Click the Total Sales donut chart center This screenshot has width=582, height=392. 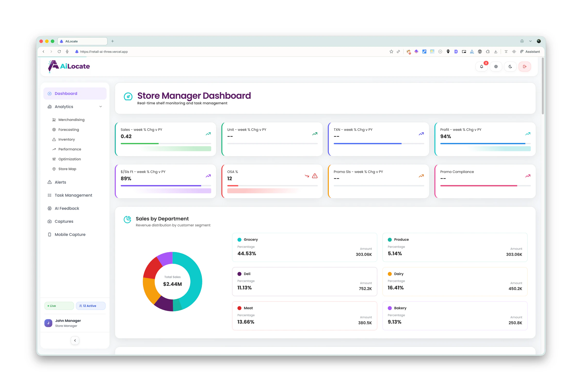tap(172, 281)
